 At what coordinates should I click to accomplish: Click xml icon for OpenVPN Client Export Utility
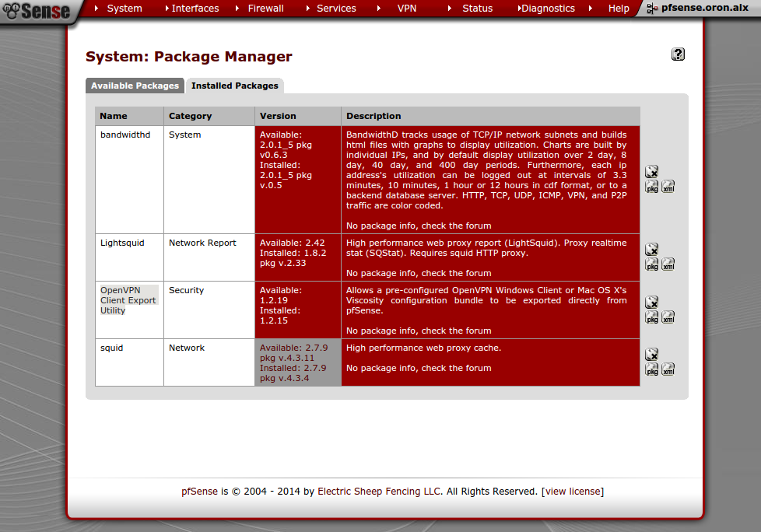tap(668, 317)
